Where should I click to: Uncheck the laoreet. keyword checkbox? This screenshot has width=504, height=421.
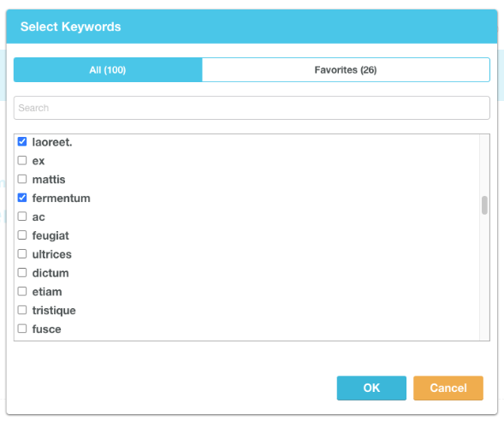click(x=22, y=141)
